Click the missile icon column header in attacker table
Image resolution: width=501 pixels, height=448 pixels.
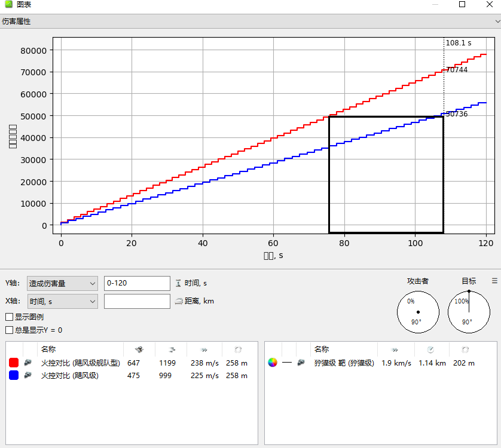[139, 349]
